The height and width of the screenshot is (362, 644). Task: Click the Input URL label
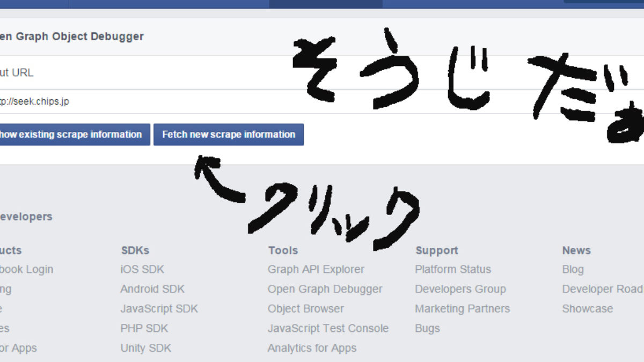point(17,72)
